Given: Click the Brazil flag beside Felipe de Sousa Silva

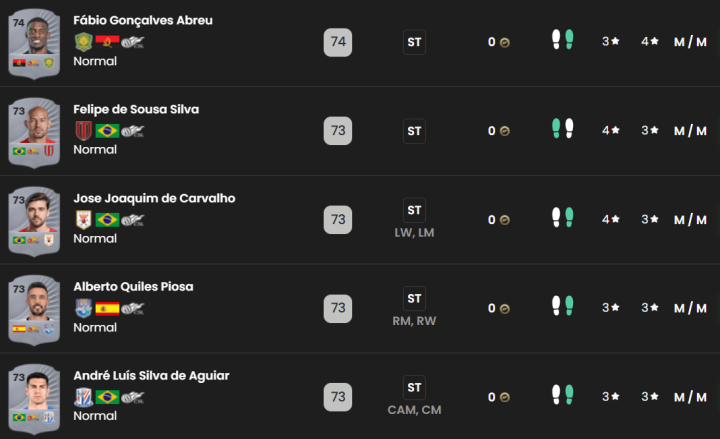Looking at the screenshot, I should click(x=106, y=131).
